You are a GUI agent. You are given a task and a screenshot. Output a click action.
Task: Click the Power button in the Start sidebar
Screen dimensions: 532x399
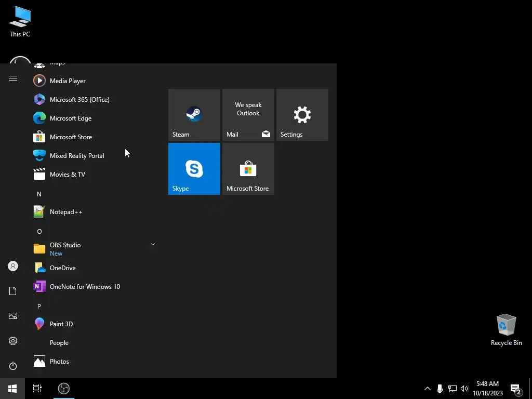coord(13,366)
